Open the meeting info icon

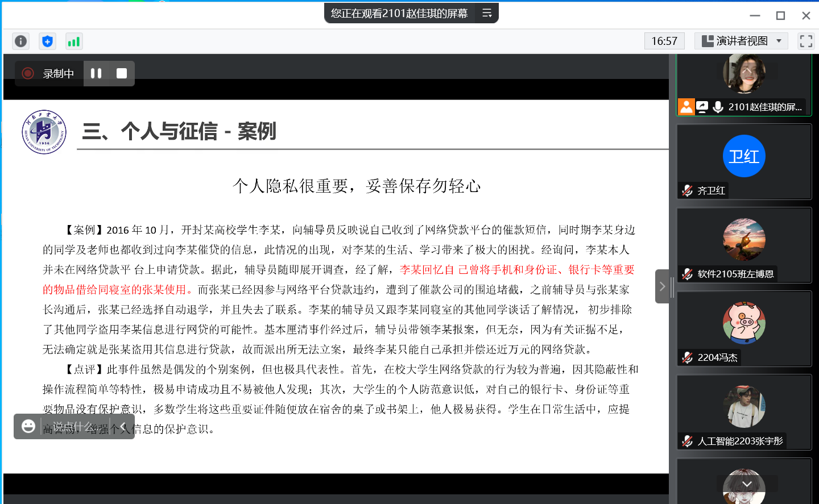click(x=21, y=41)
